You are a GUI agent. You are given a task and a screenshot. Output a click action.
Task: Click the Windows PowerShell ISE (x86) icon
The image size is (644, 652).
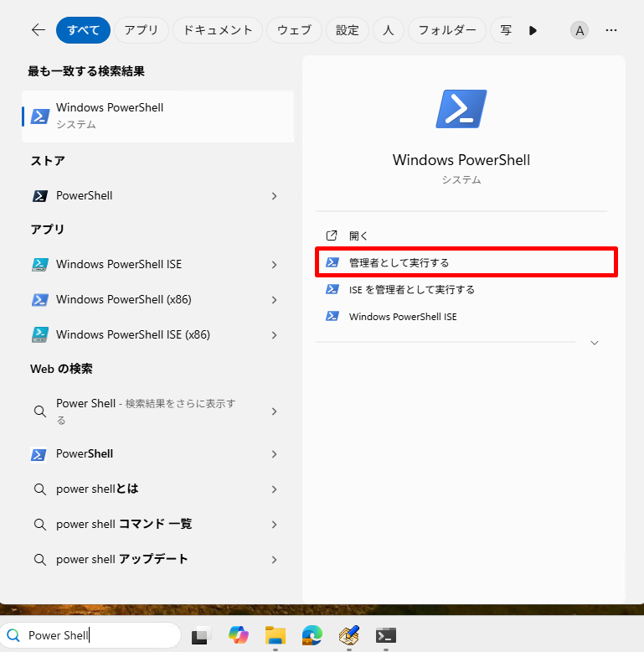(x=40, y=334)
